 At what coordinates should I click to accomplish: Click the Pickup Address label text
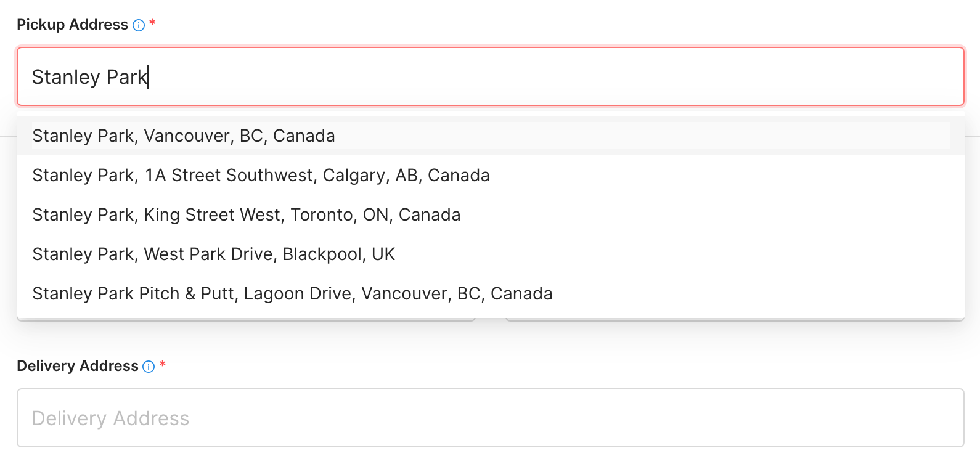point(72,25)
